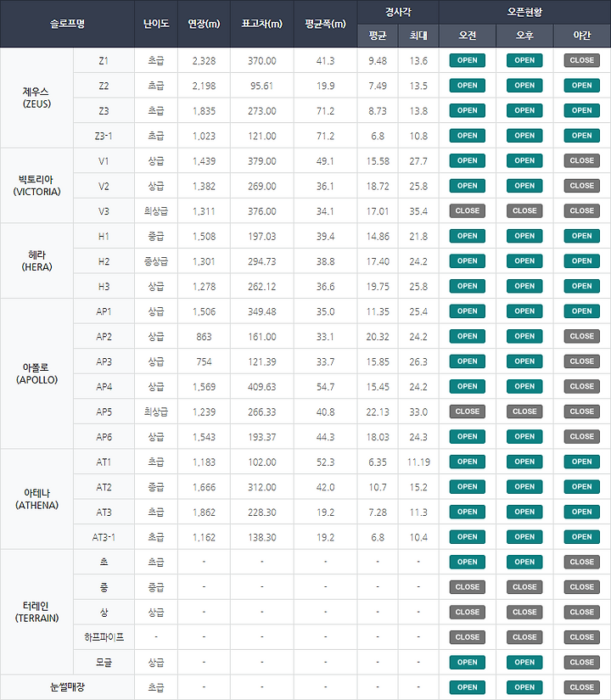This screenshot has height=700, width=611.
Task: Click the 294.73 elevation value
Action: pos(262,261)
